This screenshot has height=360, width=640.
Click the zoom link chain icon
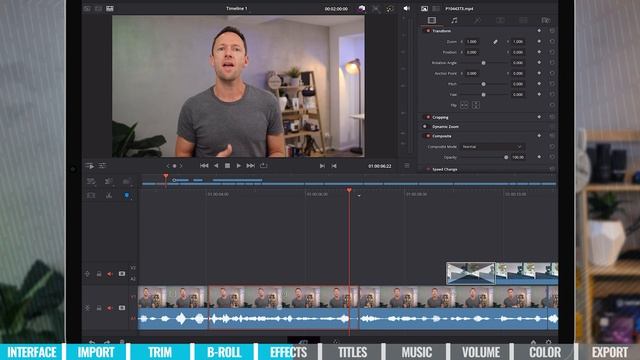click(x=495, y=42)
